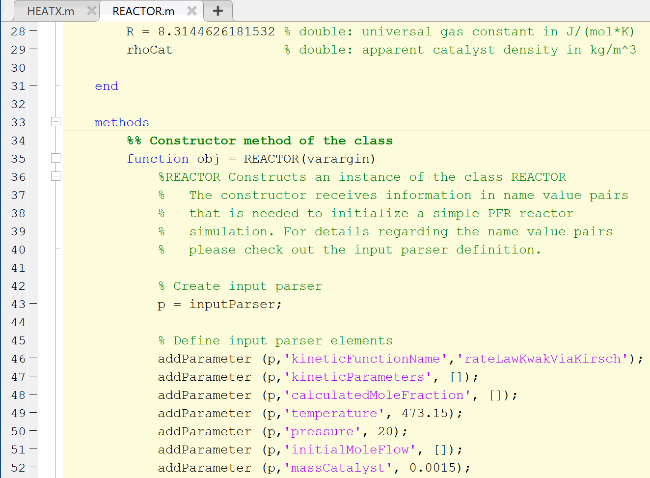Click 'REACTOR Constructs an instance' comment line

tap(361, 177)
